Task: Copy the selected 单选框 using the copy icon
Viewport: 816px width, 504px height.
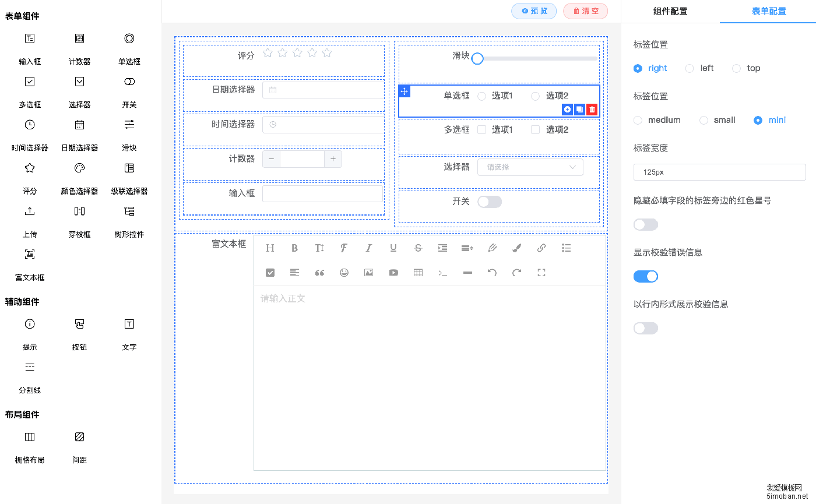Action: [579, 109]
